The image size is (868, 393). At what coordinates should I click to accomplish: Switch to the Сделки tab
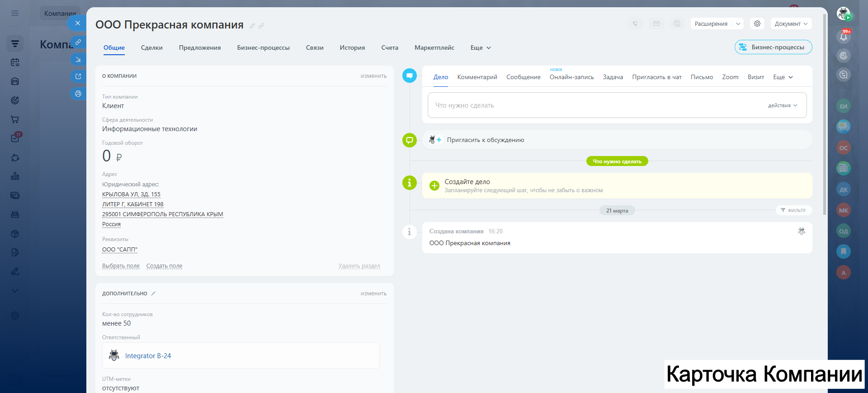point(151,47)
